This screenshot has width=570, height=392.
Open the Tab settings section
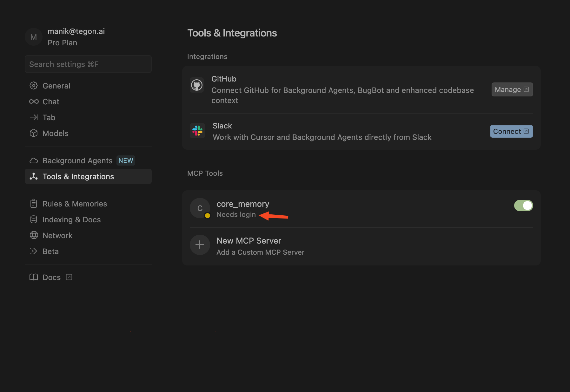49,117
